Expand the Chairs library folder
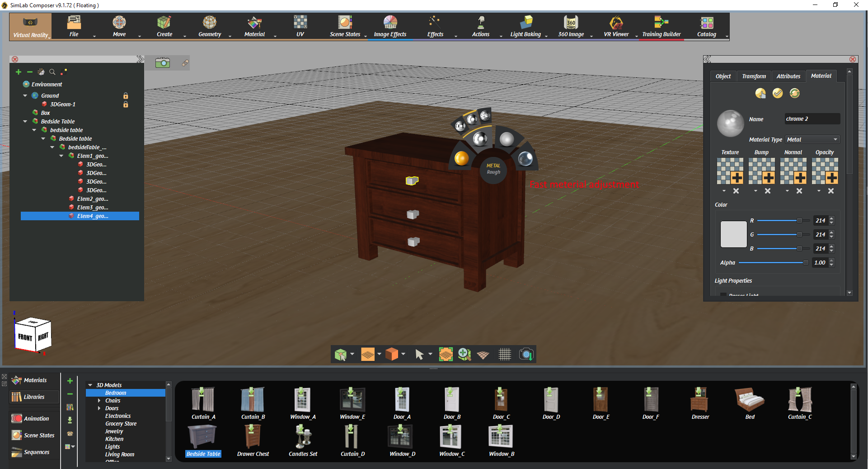The image size is (868, 469). pos(99,401)
